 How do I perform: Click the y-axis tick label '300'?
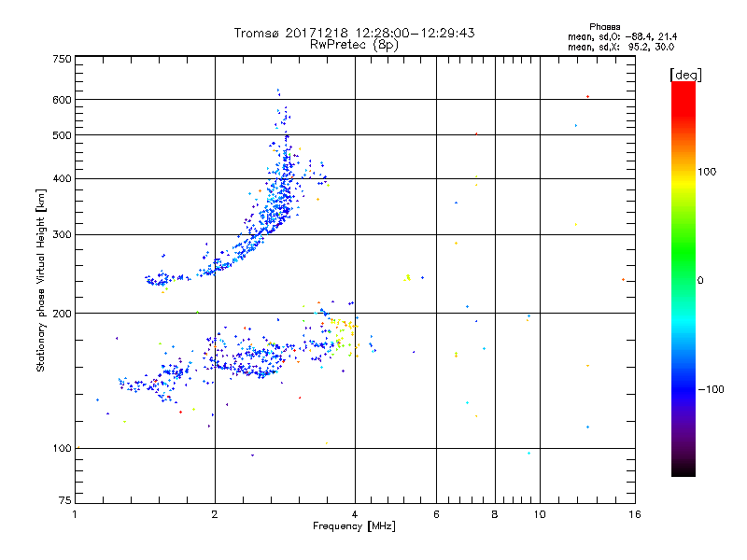click(63, 235)
